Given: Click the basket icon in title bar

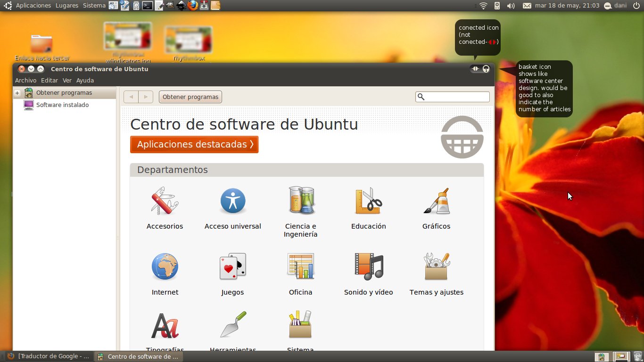Looking at the screenshot, I should point(486,69).
